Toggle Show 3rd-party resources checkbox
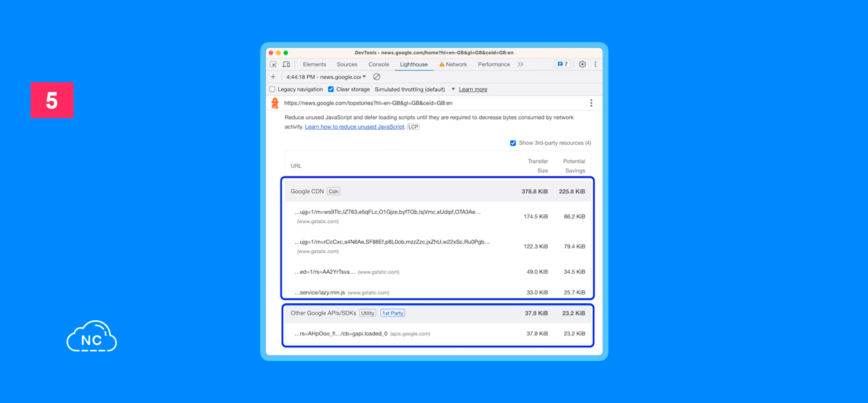868x403 pixels. click(513, 143)
